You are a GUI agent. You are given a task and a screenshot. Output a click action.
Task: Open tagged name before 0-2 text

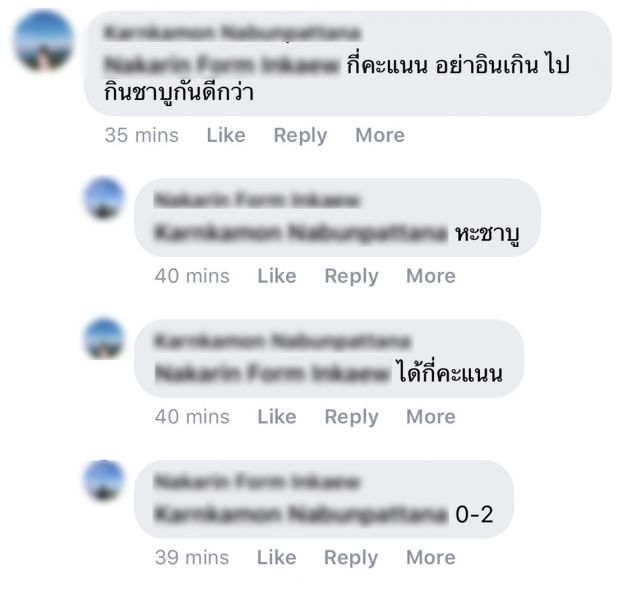(x=301, y=514)
